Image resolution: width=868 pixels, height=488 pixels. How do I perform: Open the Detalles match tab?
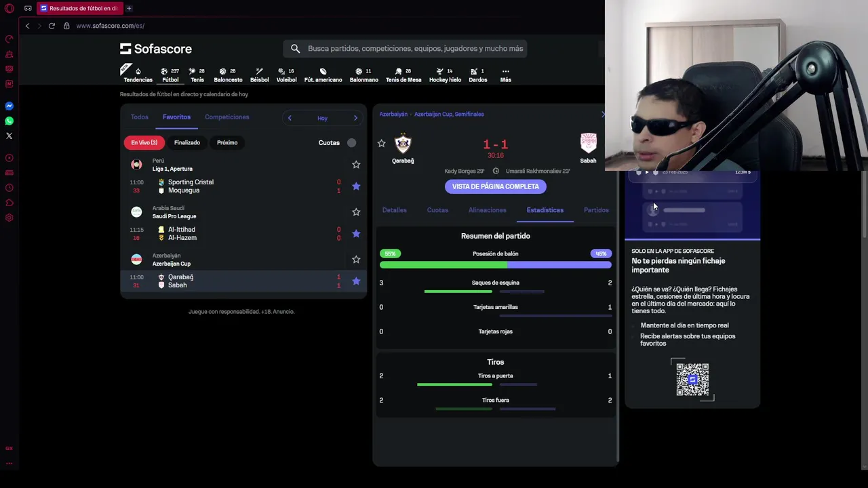394,210
